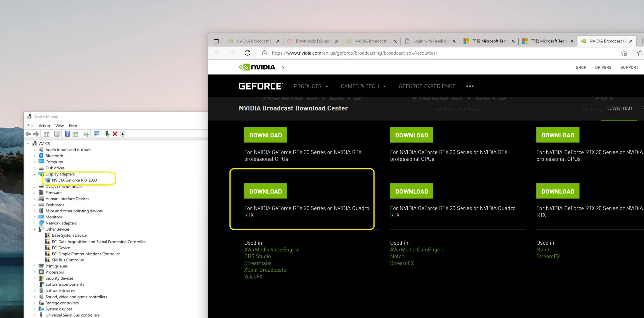Expand the Network adapters tree node

(35, 223)
